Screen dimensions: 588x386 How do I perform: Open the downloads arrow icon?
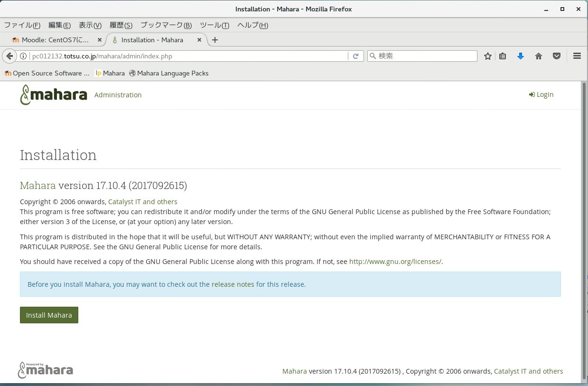[521, 56]
